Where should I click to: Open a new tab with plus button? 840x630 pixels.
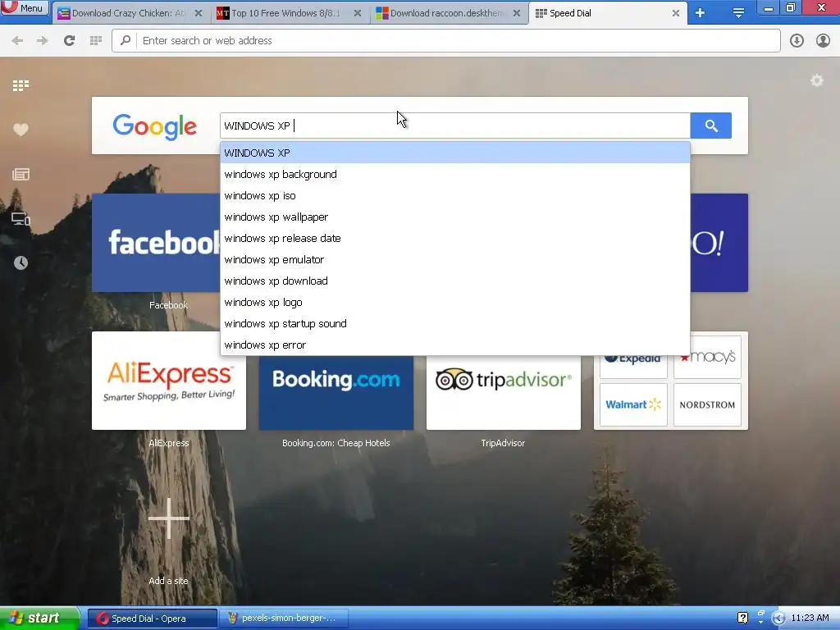coord(701,13)
